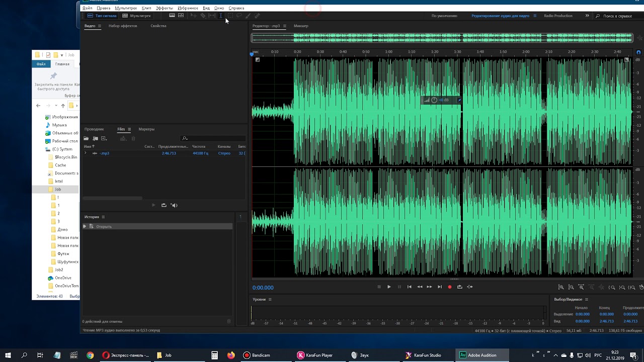
Task: Click the +0 dB volume knob on waveform HUD
Action: 434,100
